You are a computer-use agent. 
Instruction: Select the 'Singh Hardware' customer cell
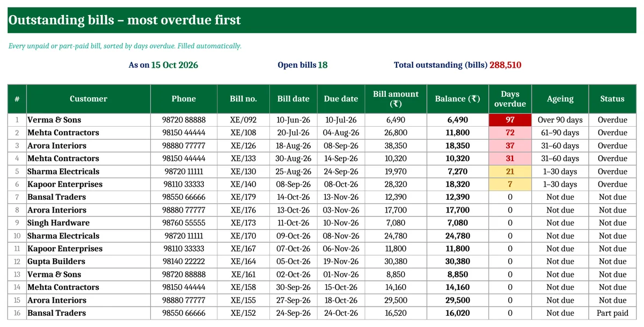click(89, 223)
